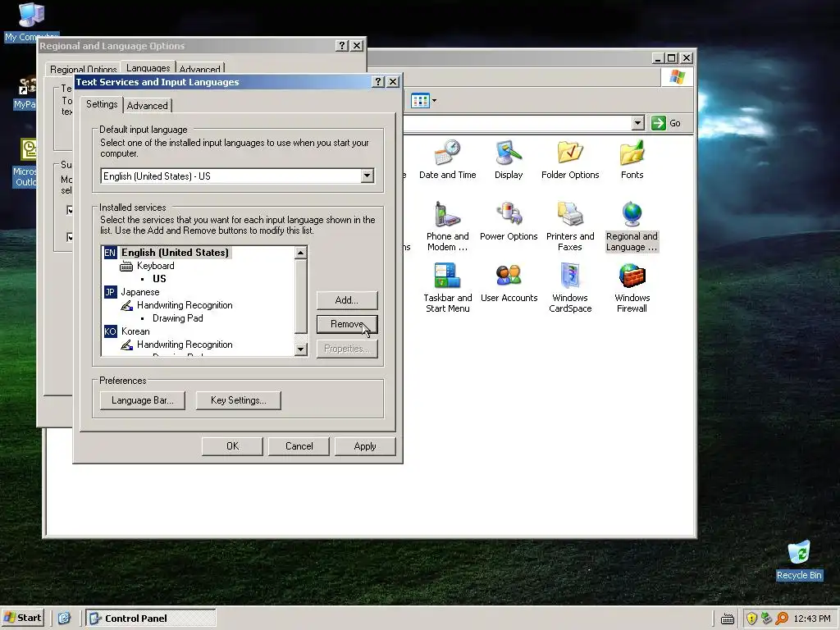840x630 pixels.
Task: Click the handwriting pen icon under Japanese
Action: coord(126,305)
